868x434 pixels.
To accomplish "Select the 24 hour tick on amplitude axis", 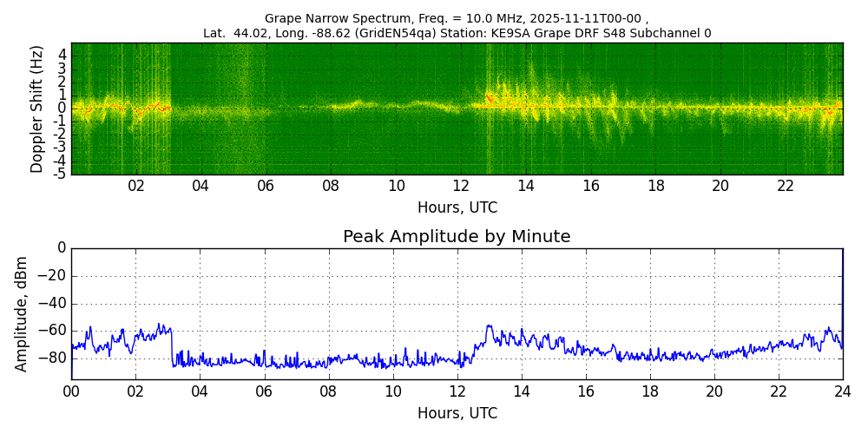I will 842,391.
